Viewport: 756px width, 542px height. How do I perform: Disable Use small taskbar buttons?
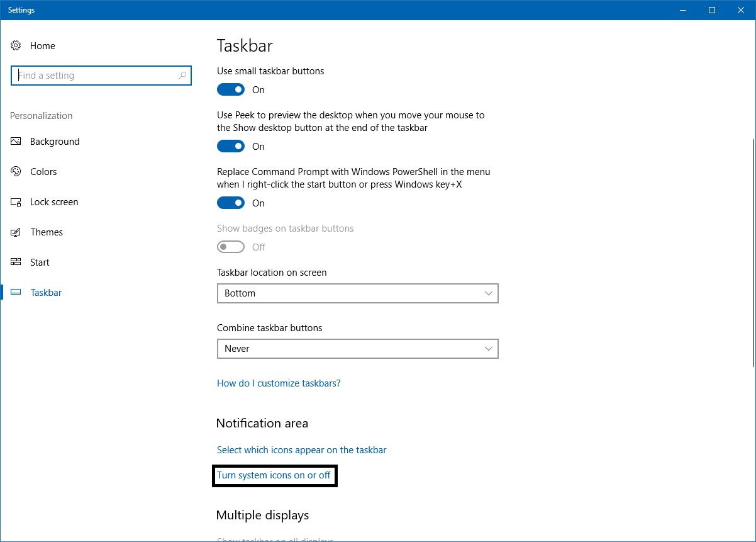(230, 89)
